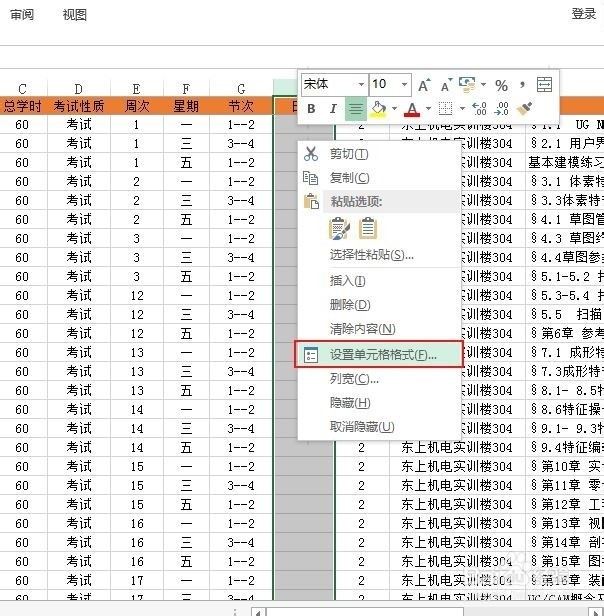604x616 pixels.
Task: Click the 周次 header cell
Action: coord(137,106)
